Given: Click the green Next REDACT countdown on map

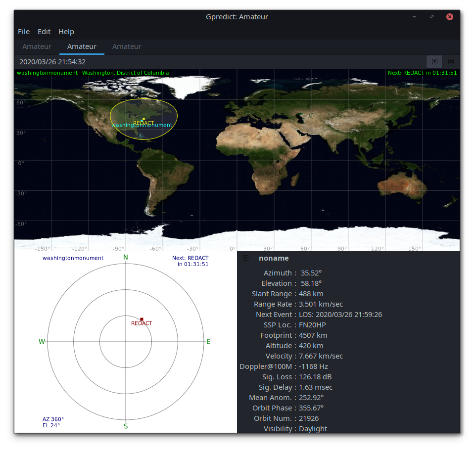Looking at the screenshot, I should click(x=422, y=73).
